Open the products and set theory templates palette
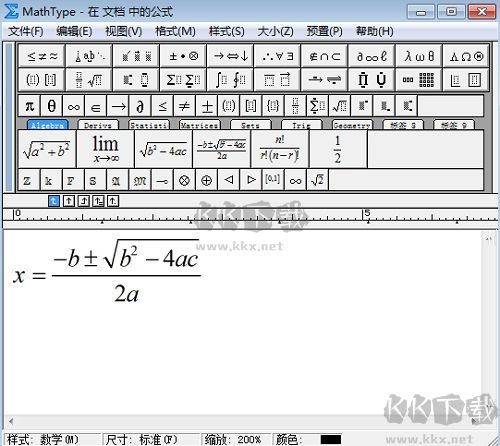Viewport: 500px width, 446px height. click(x=372, y=79)
